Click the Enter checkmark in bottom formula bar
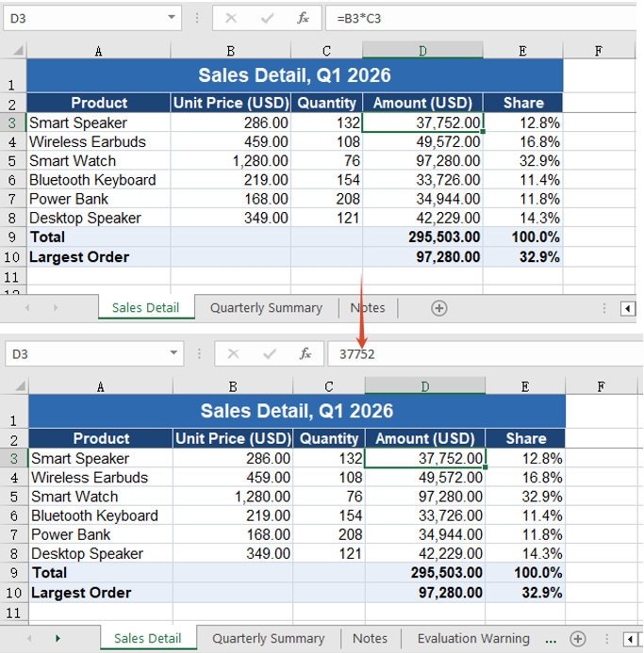Screen dimensions: 644x653 270,353
